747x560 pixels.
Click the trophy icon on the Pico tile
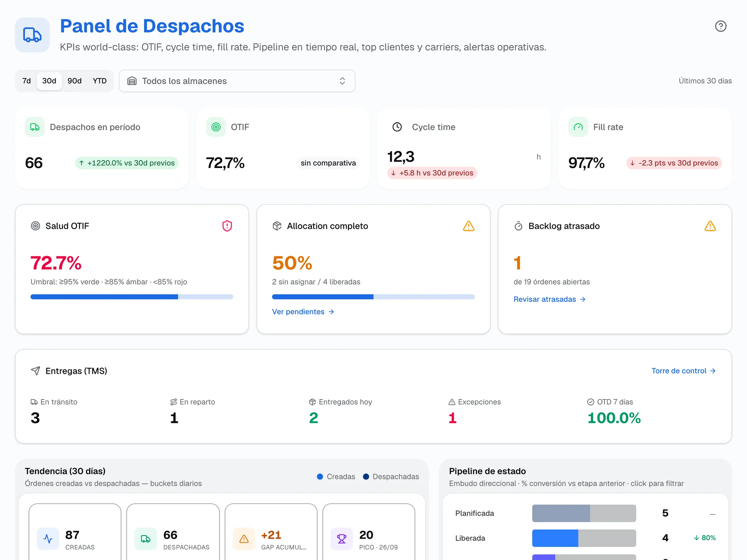[x=342, y=539]
